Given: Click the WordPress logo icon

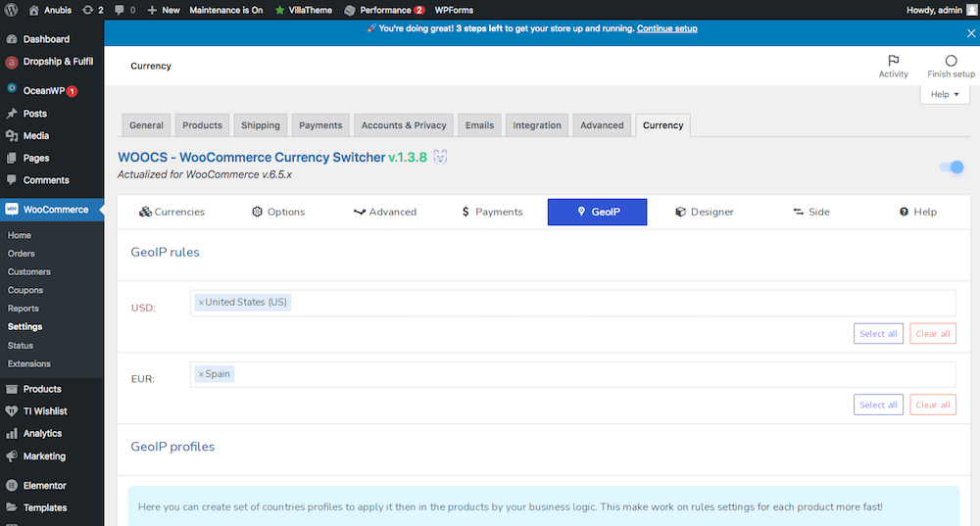Looking at the screenshot, I should click(11, 10).
